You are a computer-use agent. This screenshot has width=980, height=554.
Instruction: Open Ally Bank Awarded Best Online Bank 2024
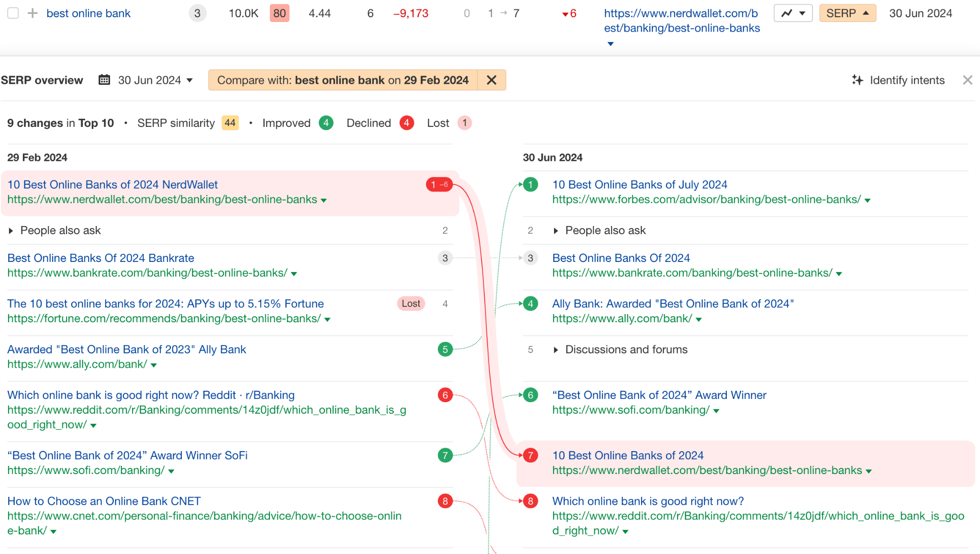pyautogui.click(x=673, y=304)
